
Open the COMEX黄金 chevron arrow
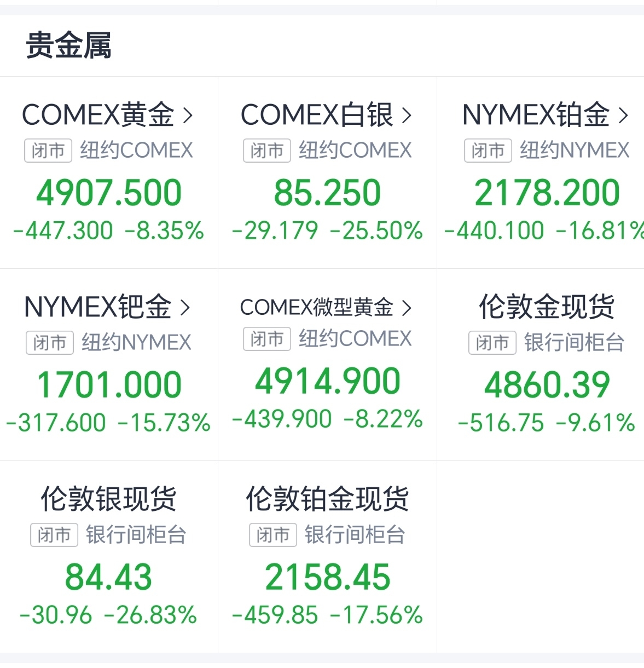point(188,116)
